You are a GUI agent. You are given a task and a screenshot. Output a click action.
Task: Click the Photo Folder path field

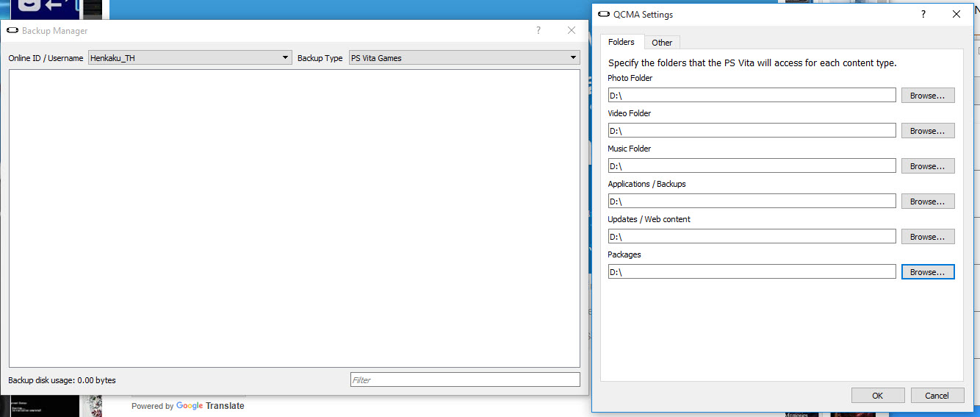752,96
